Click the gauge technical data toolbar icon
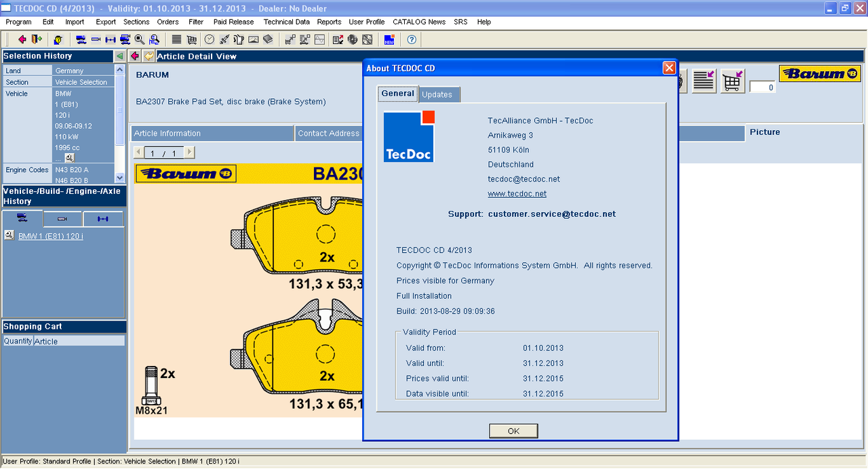 (254, 39)
